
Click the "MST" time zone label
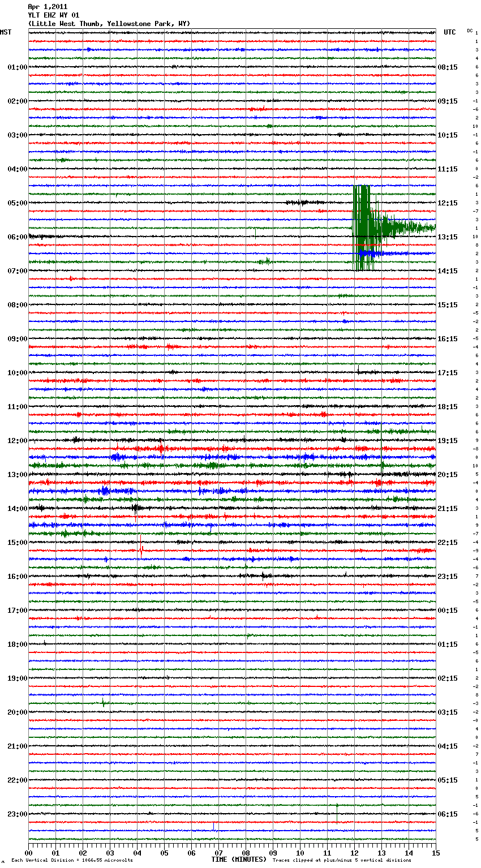tap(6, 32)
